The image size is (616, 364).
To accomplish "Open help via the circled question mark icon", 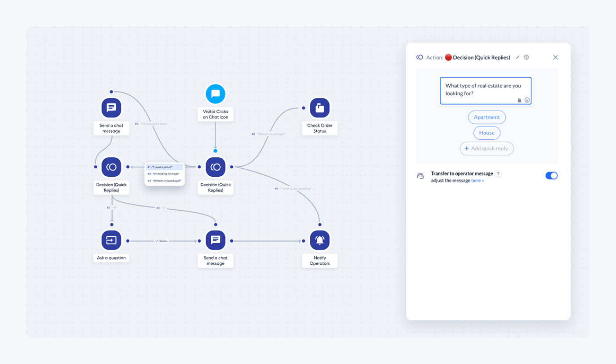I will pyautogui.click(x=526, y=57).
